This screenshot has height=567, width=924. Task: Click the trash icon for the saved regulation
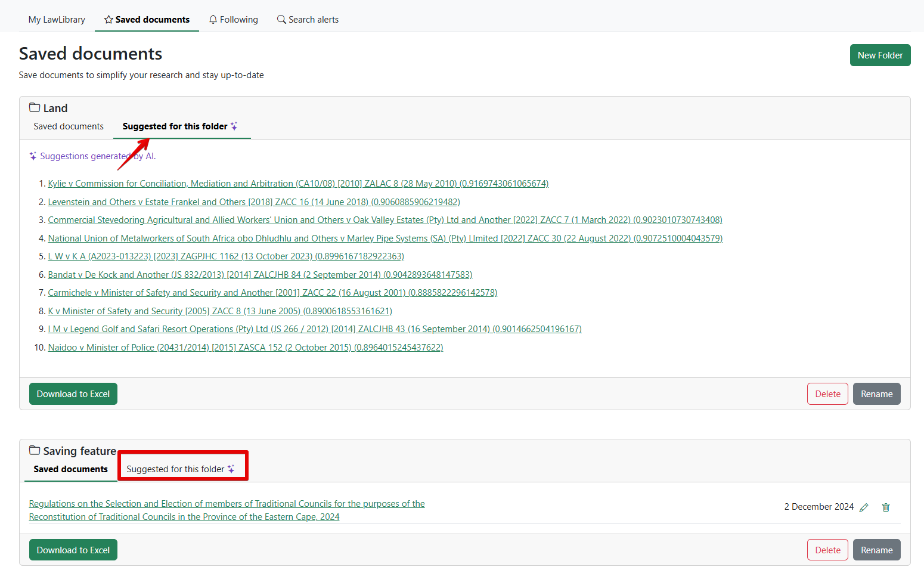[886, 507]
